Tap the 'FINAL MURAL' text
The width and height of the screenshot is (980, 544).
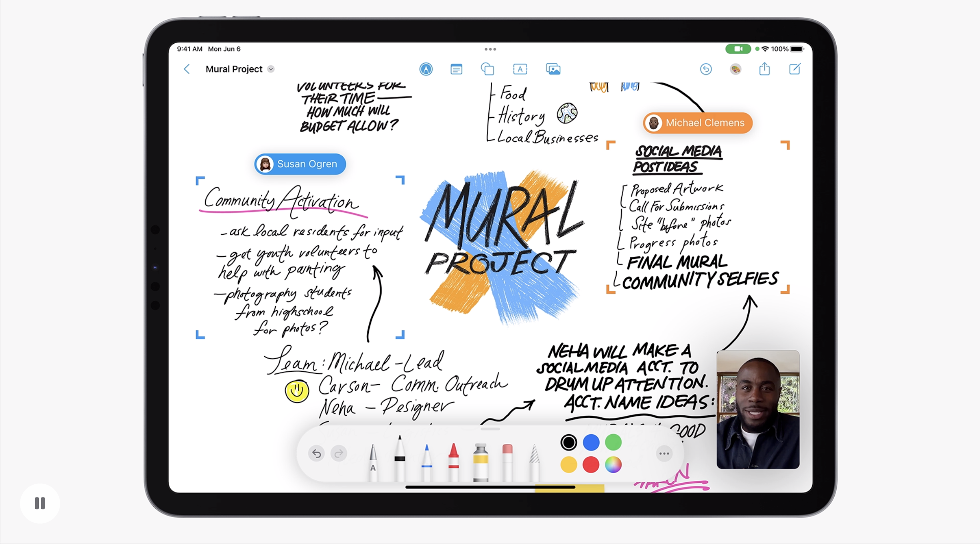coord(677,262)
